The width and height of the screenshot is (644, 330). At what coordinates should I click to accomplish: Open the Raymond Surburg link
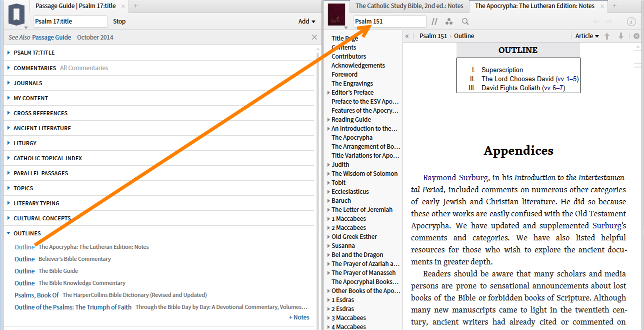tap(455, 177)
